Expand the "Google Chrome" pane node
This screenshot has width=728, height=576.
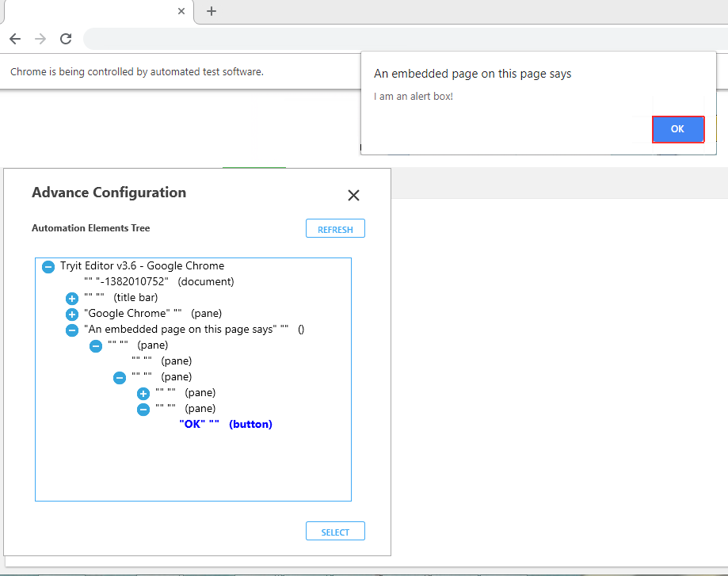point(72,315)
